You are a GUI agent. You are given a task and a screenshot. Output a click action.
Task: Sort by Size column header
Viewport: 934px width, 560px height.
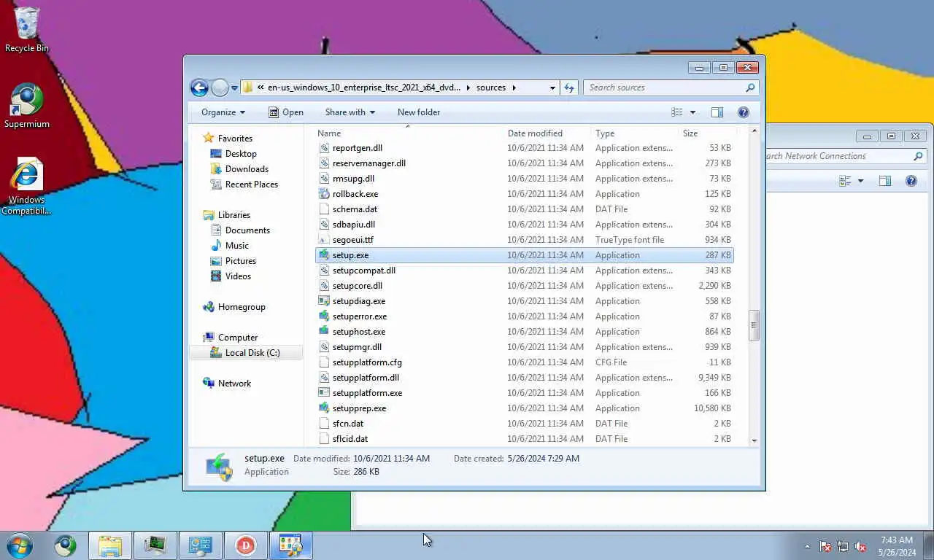(x=706, y=133)
